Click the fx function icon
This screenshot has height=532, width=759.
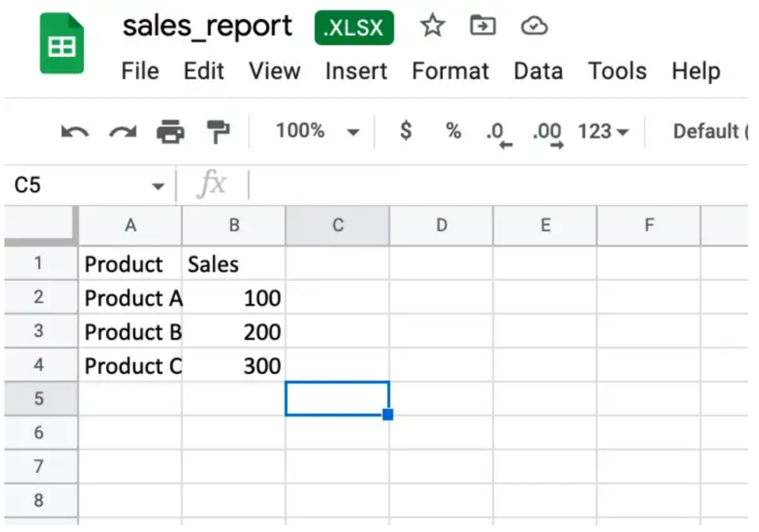212,184
